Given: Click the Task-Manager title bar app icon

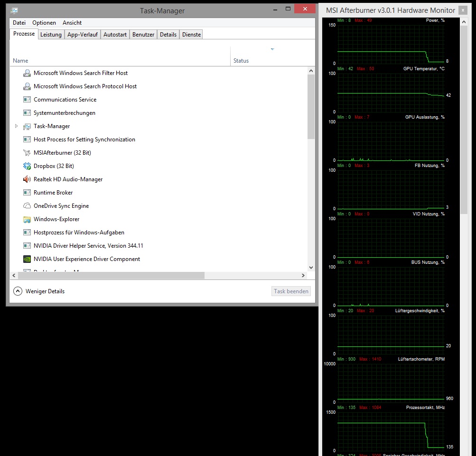Looking at the screenshot, I should (x=14, y=10).
